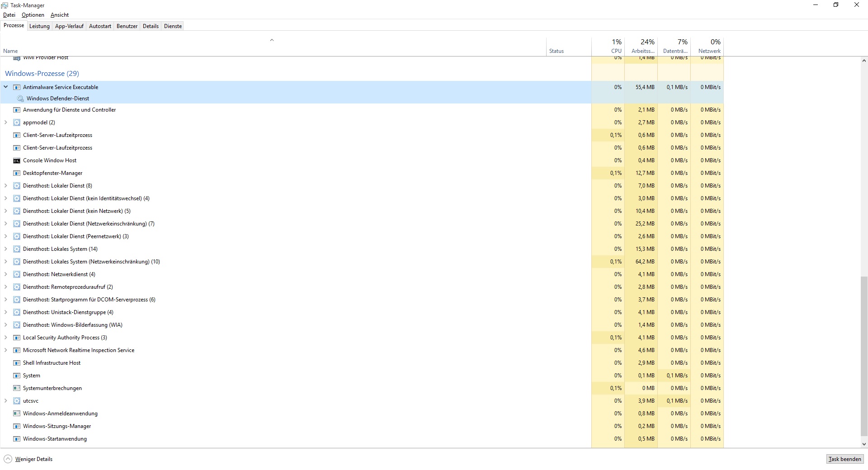Collapse the Antimalware Service Executable group
This screenshot has height=470, width=868.
[6, 87]
